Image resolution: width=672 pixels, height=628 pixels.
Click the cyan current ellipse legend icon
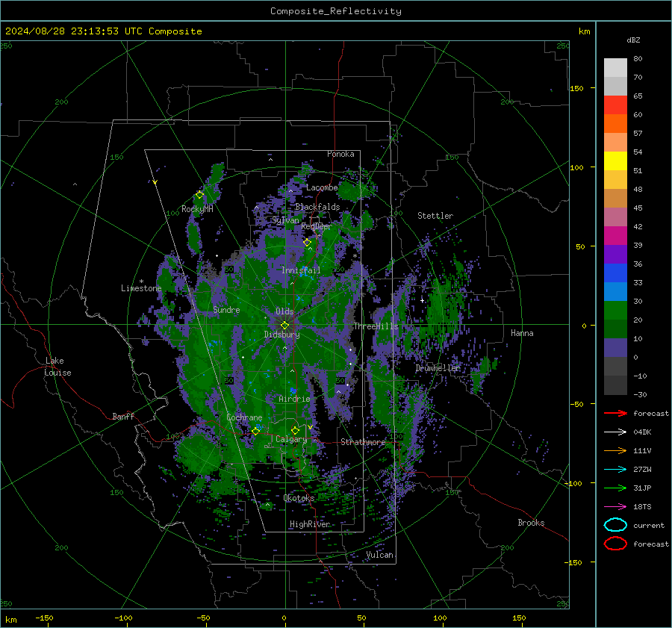pyautogui.click(x=615, y=525)
